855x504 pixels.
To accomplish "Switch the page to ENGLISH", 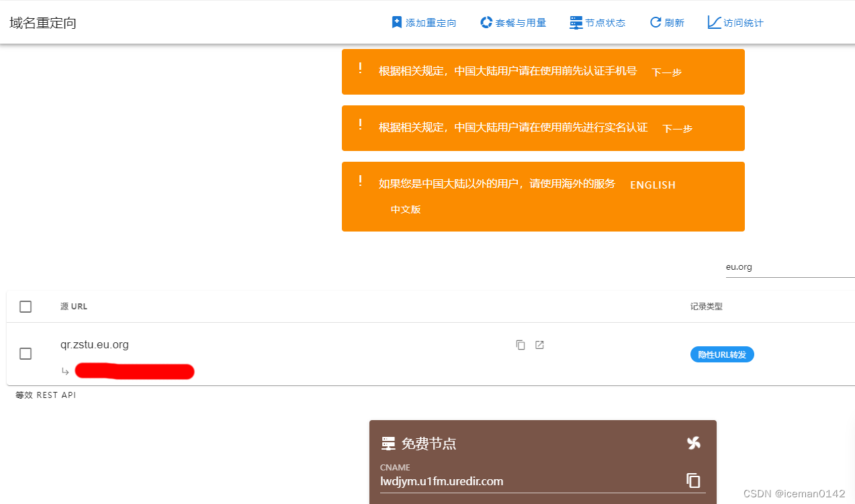I will (x=652, y=185).
